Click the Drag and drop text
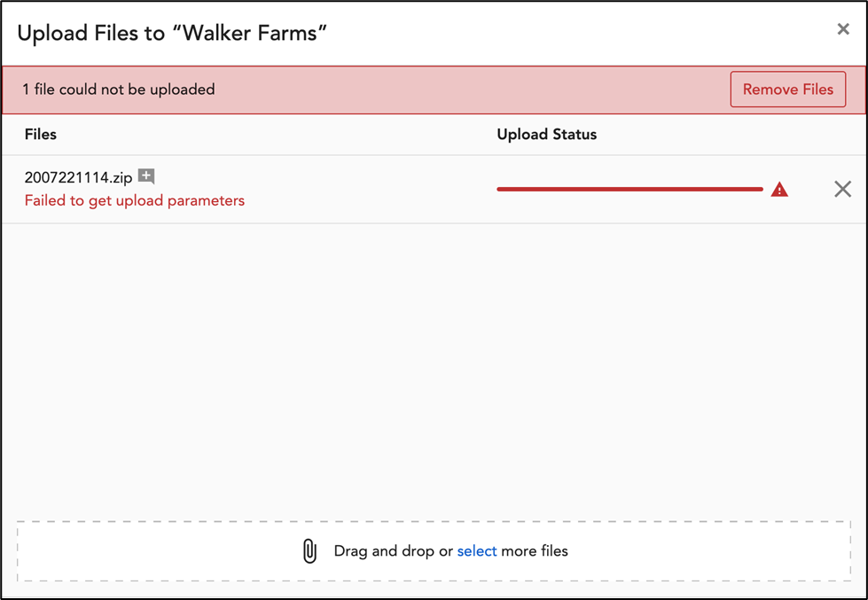Viewport: 868px width, 600px height. [393, 551]
